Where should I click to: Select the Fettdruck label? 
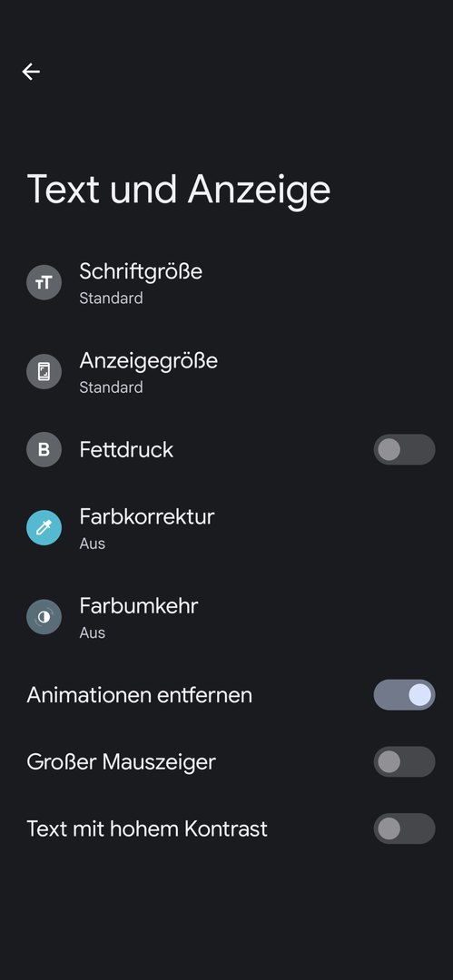click(126, 450)
